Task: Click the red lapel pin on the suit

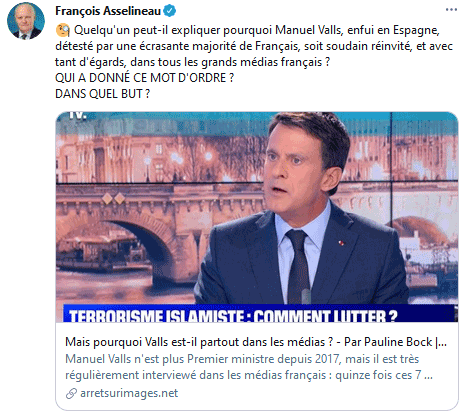Action: pos(341,243)
